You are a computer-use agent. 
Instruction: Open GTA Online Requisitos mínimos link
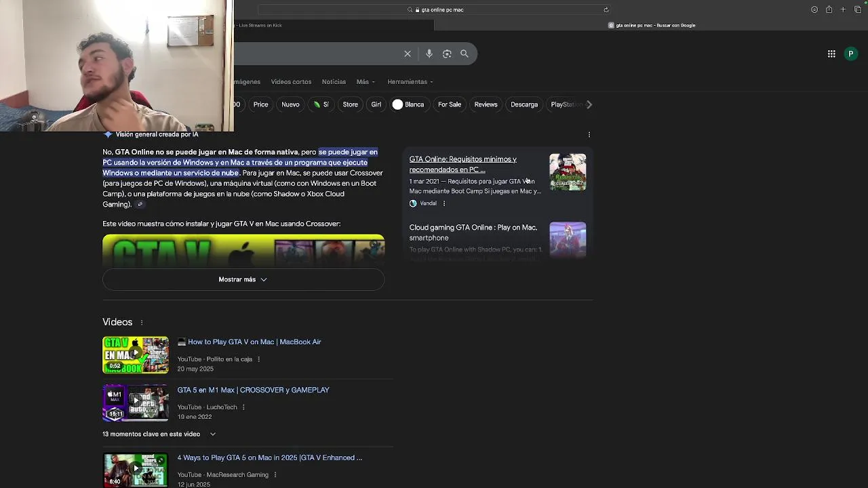coord(462,165)
